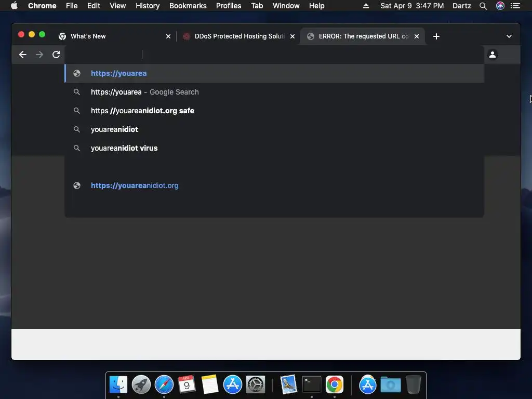Open the blue folder in the Dock
Viewport: 532px width, 399px height.
[391, 384]
